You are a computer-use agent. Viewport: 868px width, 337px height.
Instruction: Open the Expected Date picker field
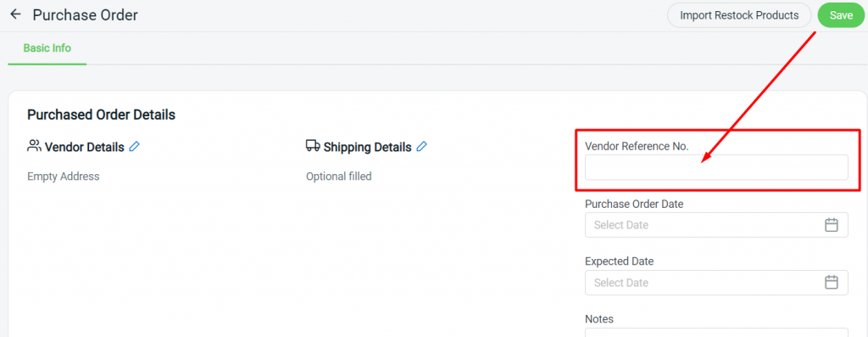[716, 282]
